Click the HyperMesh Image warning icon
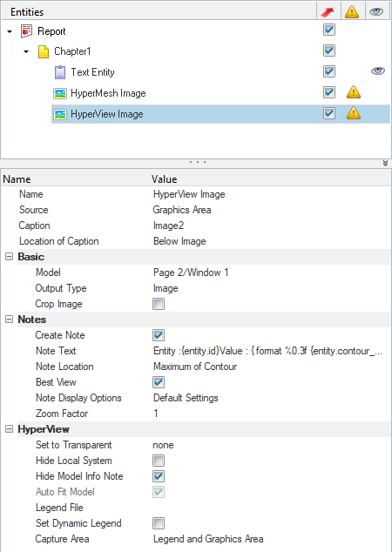 (354, 92)
